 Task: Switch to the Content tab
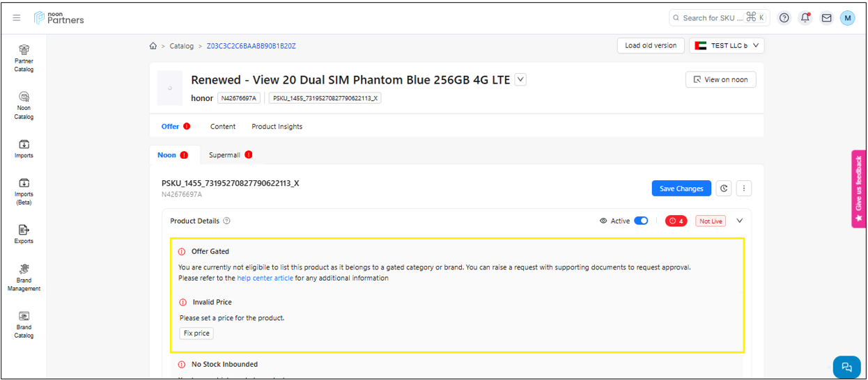click(x=223, y=127)
